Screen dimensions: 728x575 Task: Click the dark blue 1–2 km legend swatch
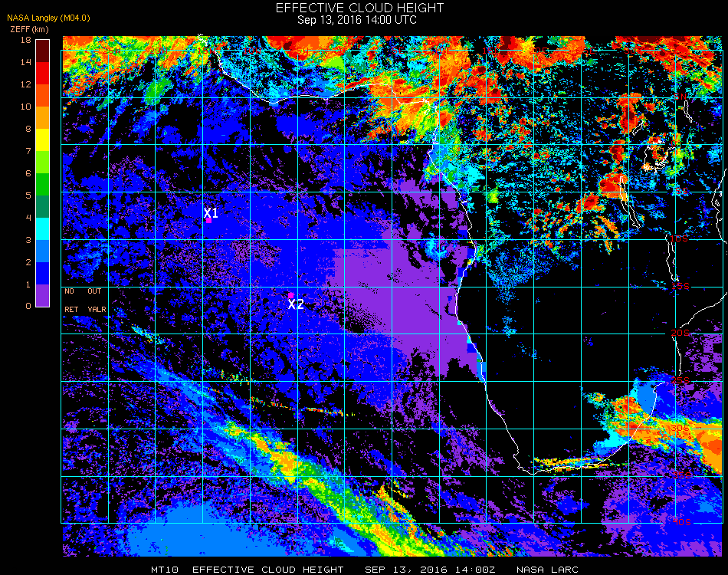point(42,274)
